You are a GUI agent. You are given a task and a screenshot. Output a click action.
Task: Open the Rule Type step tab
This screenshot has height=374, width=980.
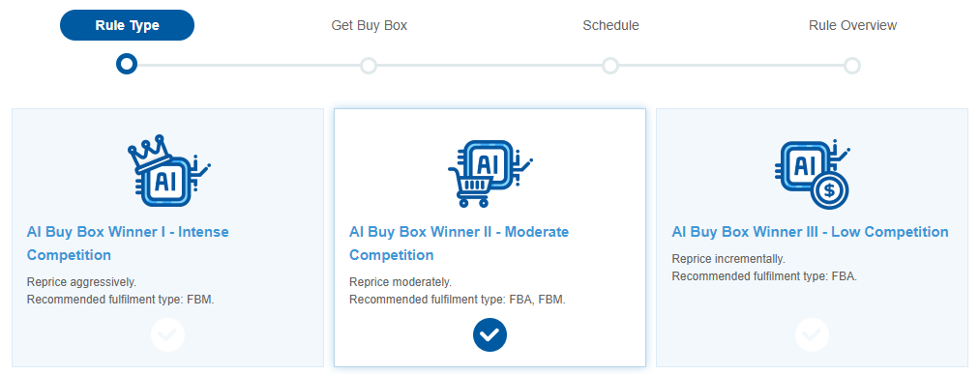click(x=127, y=25)
